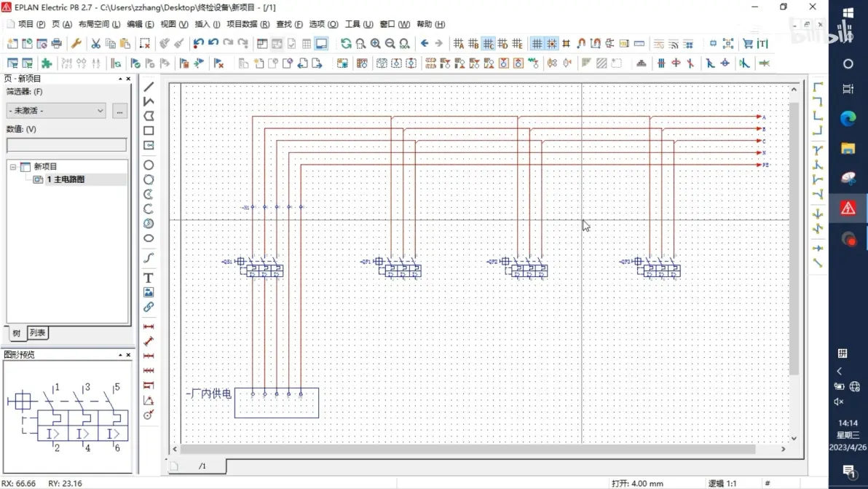Open the 项目 (P) menu
The image size is (868, 489).
(31, 24)
